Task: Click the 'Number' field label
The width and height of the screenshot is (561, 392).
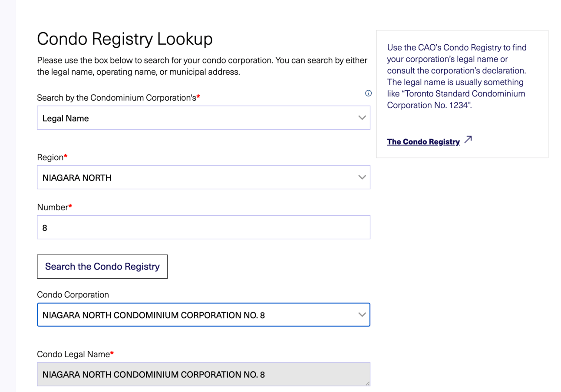Action: pos(54,207)
